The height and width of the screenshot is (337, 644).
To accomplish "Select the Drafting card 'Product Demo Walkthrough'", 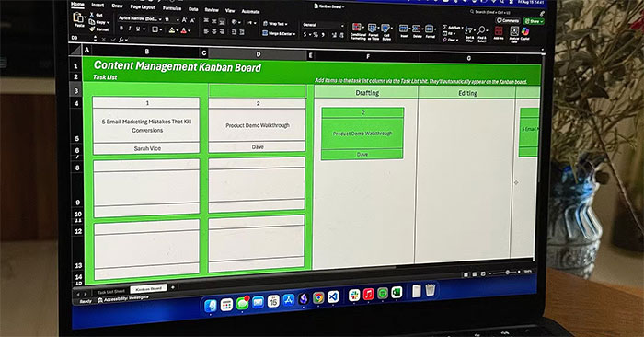I will click(362, 134).
